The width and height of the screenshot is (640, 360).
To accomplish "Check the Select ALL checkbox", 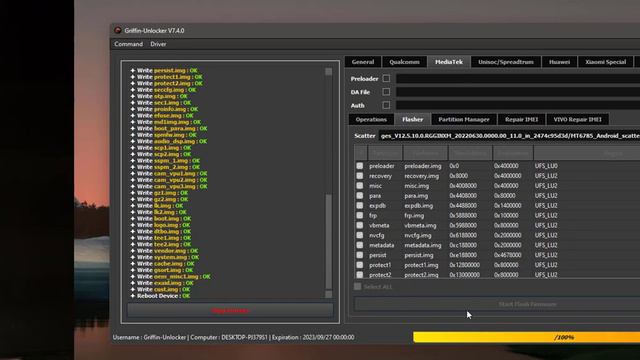I will pyautogui.click(x=358, y=287).
